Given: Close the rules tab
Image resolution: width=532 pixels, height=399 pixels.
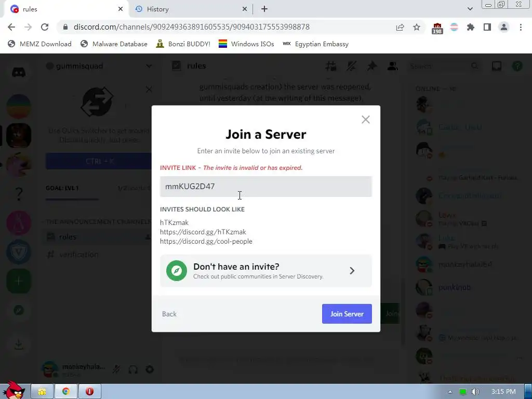Looking at the screenshot, I should tap(120, 9).
